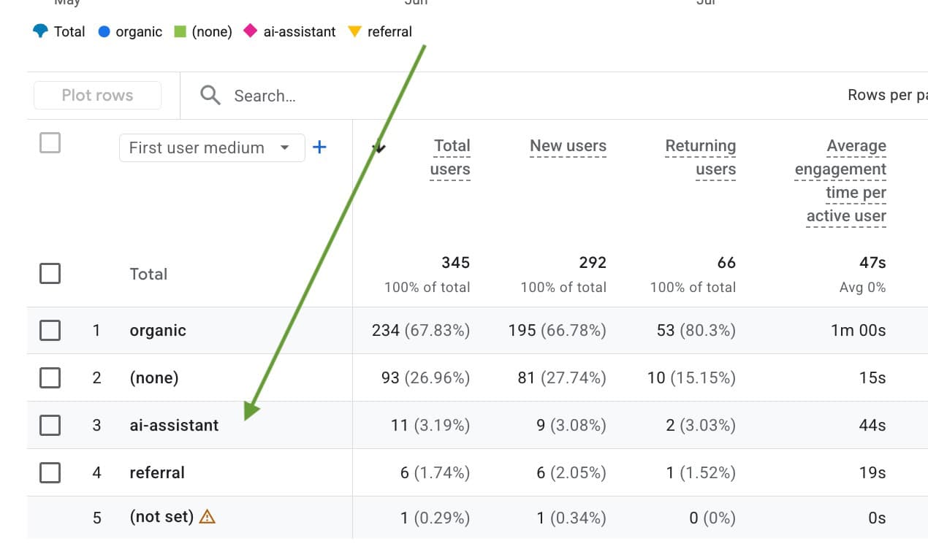Check the referral row checkbox

pos(50,472)
